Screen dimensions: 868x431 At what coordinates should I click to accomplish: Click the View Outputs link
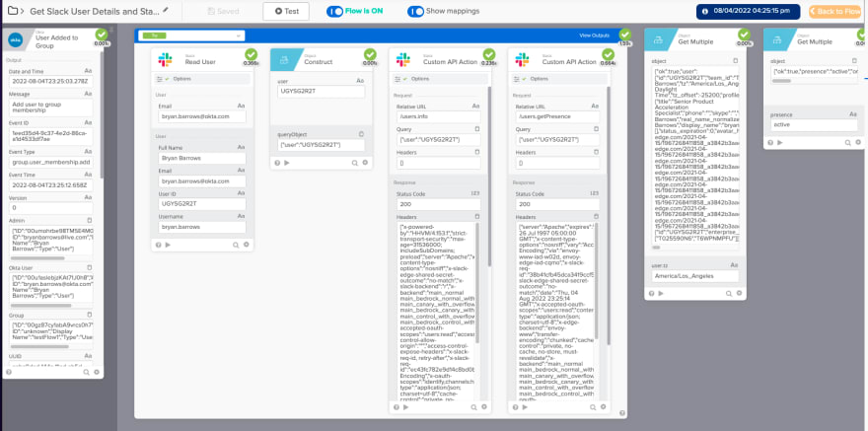point(594,36)
